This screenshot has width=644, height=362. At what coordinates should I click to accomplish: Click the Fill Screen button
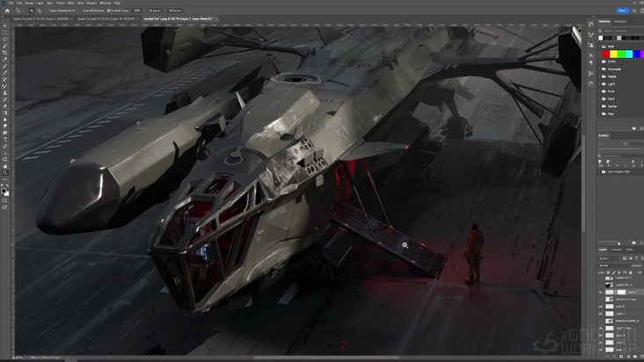174,11
